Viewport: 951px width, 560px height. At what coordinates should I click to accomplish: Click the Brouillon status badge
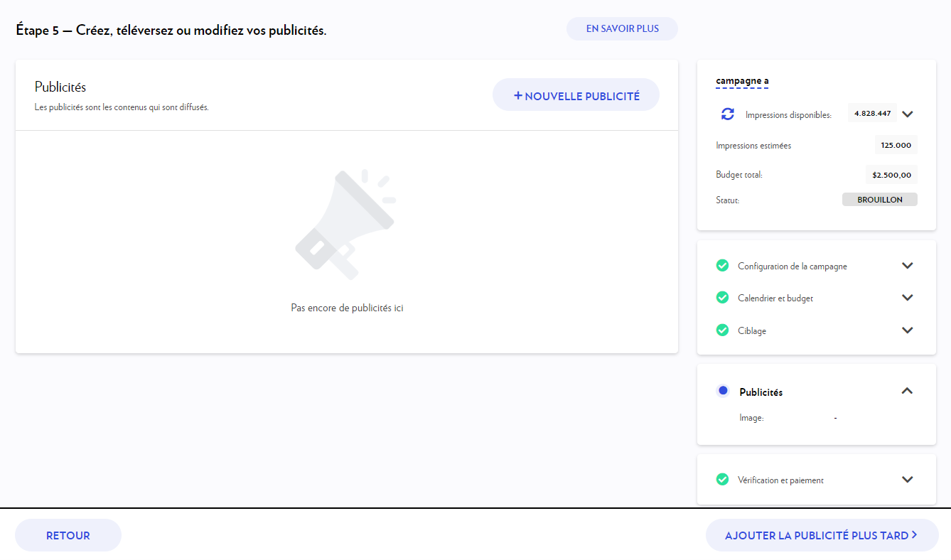(879, 200)
